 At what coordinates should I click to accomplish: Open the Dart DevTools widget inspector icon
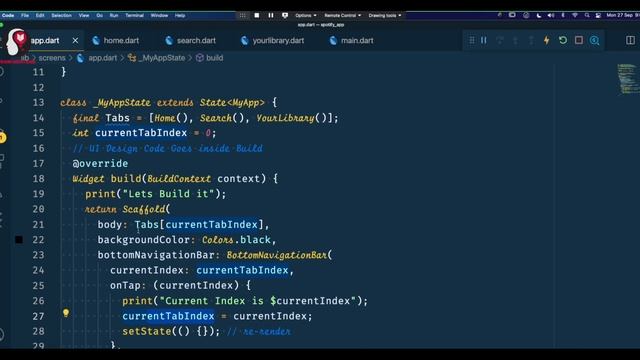[595, 40]
